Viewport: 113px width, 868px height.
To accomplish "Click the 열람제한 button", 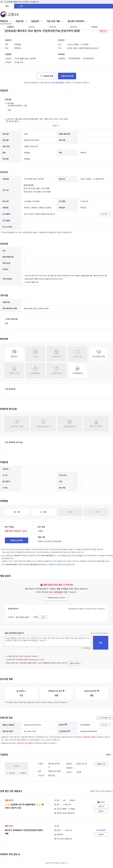I will [22, 773].
